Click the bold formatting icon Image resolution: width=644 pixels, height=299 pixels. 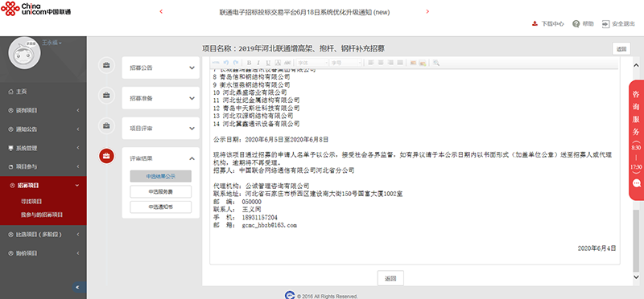coord(249,63)
